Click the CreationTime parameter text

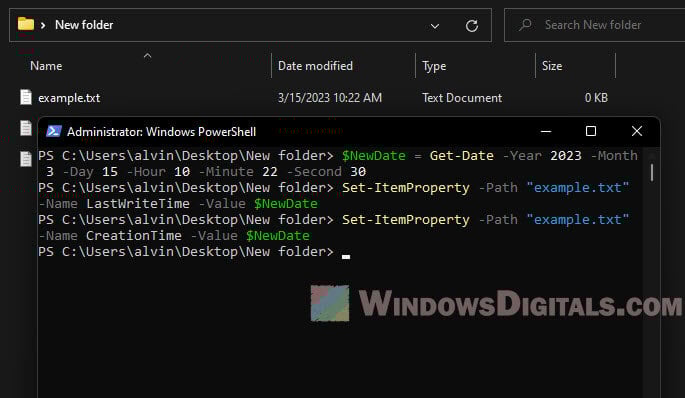(x=134, y=235)
